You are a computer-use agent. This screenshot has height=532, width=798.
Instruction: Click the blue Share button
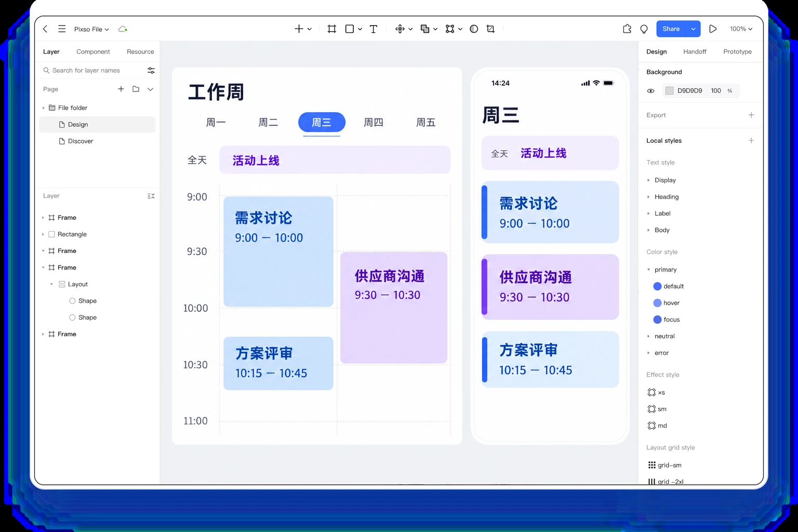click(x=671, y=29)
